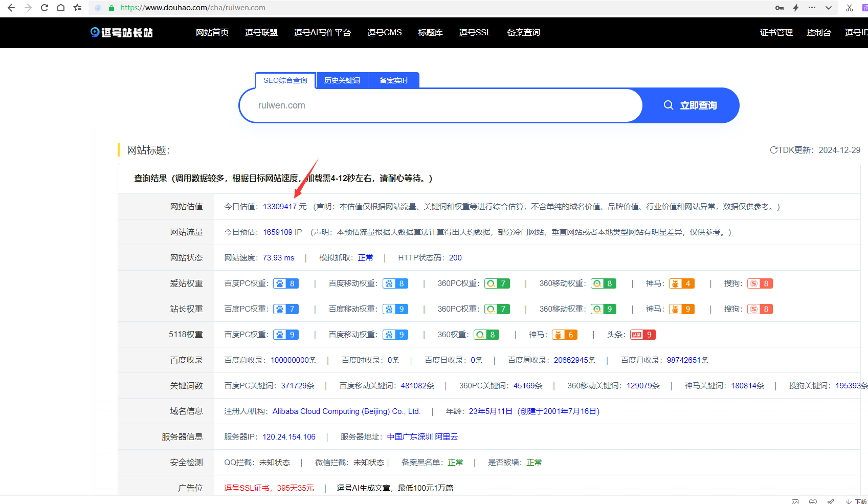Click 站长权重 百度PC权重 badge 7
Screen dimensions: 868x504
pyautogui.click(x=286, y=309)
